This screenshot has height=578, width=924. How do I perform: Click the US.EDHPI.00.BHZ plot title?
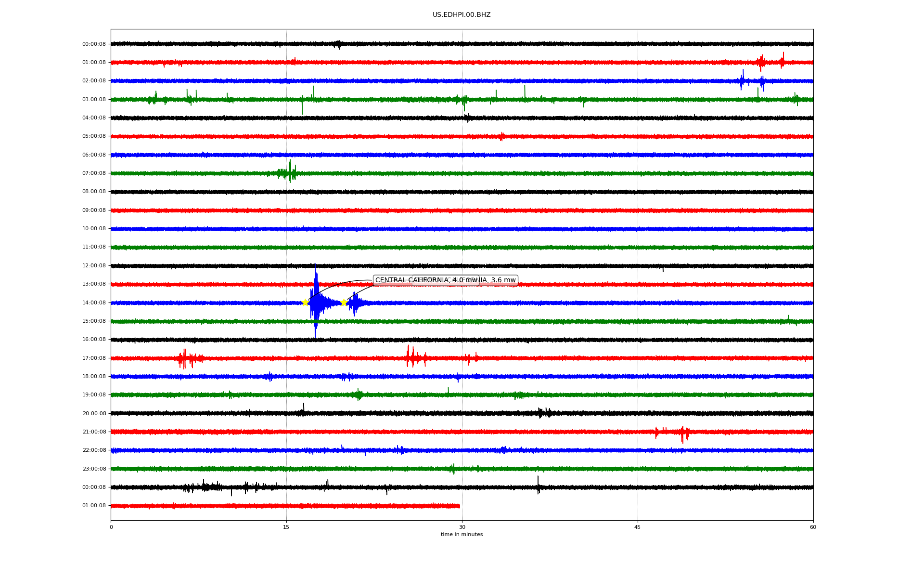[462, 15]
